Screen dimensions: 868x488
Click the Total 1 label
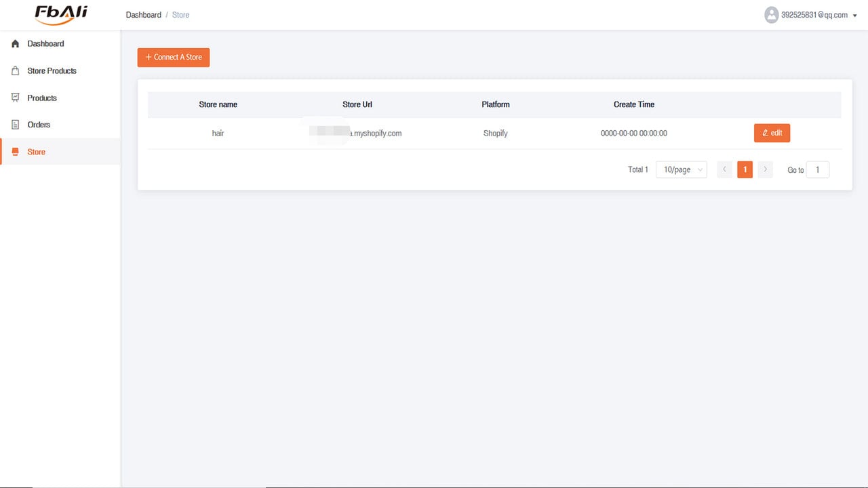click(638, 169)
